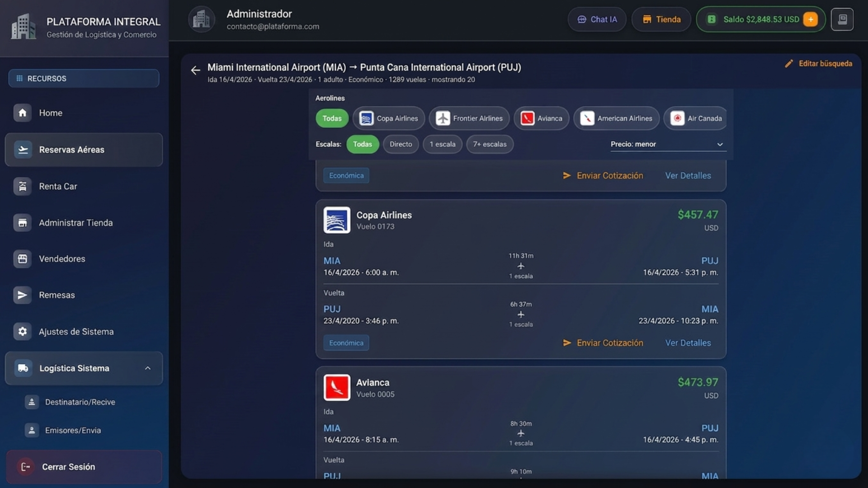Open the Precio: menor sort dropdown
Image resolution: width=868 pixels, height=488 pixels.
668,144
